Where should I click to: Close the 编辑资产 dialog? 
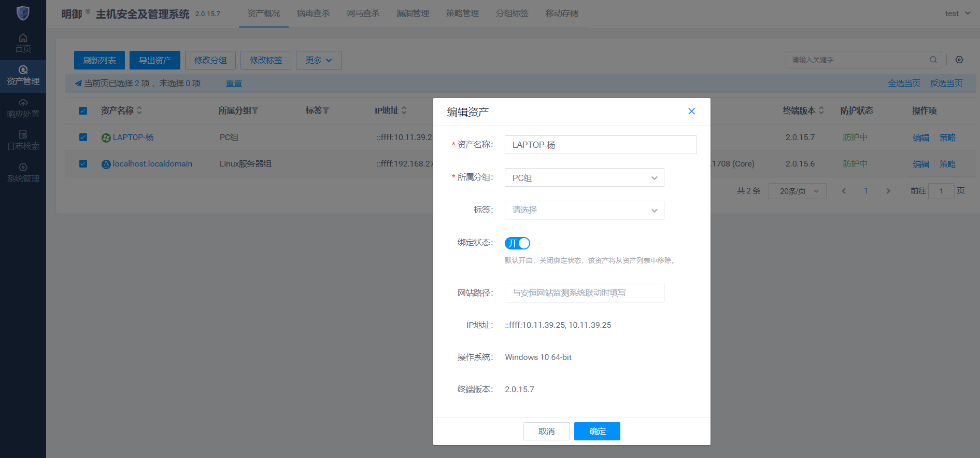pyautogui.click(x=691, y=112)
